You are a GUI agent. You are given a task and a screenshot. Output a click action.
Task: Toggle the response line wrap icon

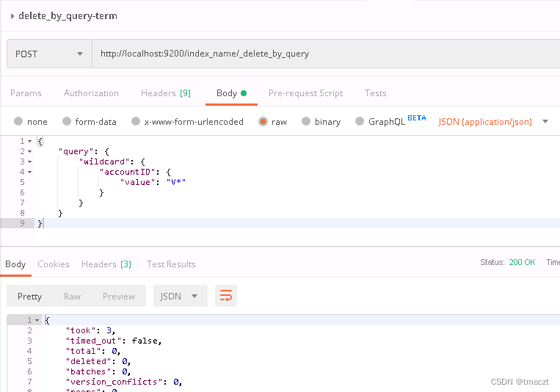tap(226, 296)
